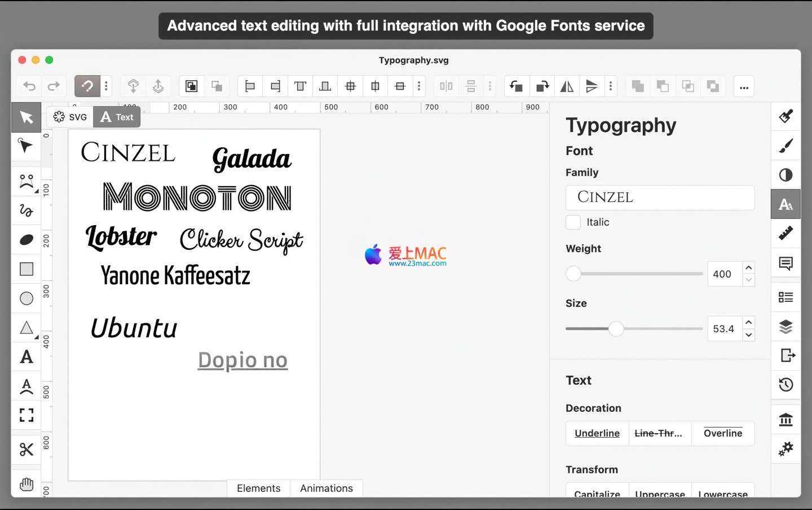Screen dimensions: 812x510
Task: Click the undo arrow in toolbar
Action: [29, 86]
